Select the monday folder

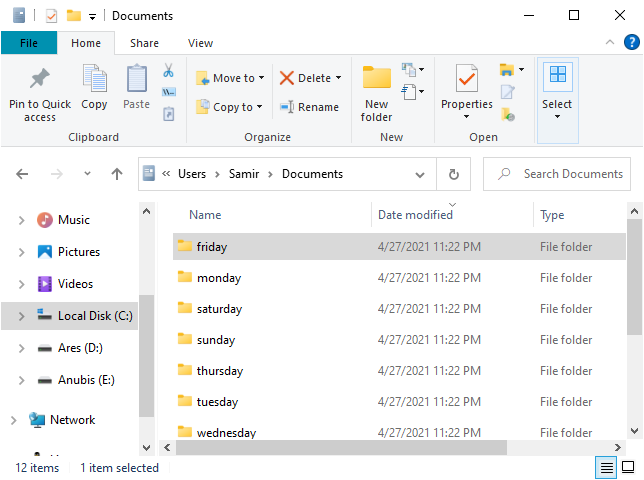coord(398,278)
